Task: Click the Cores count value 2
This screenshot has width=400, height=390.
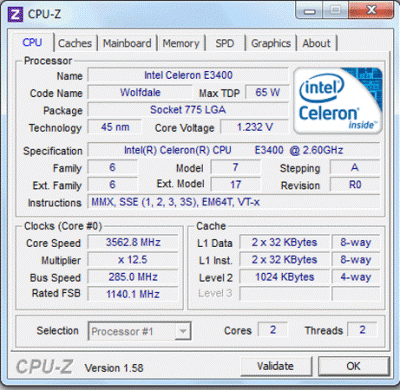Action: pos(273,330)
